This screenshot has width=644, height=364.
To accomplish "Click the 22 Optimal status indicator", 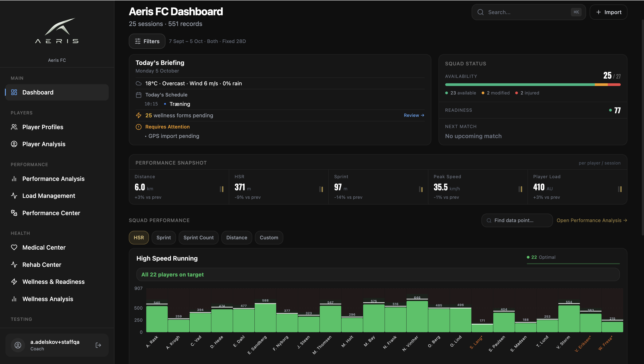I will click(x=541, y=257).
